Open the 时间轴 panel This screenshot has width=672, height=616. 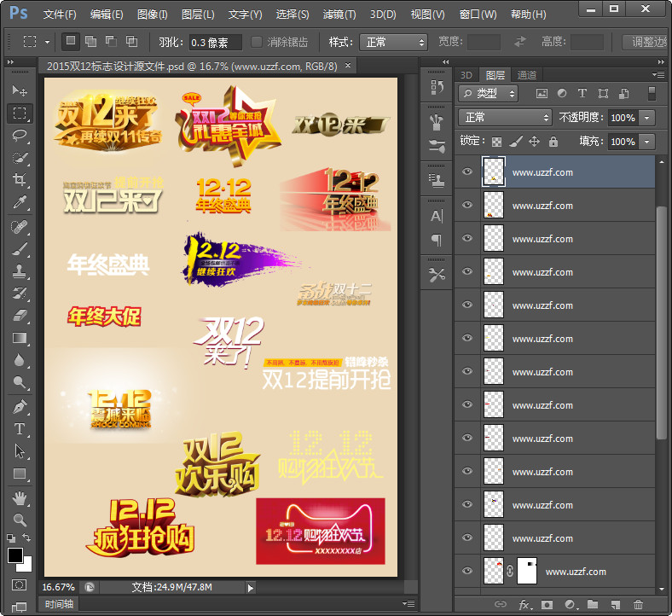point(60,604)
